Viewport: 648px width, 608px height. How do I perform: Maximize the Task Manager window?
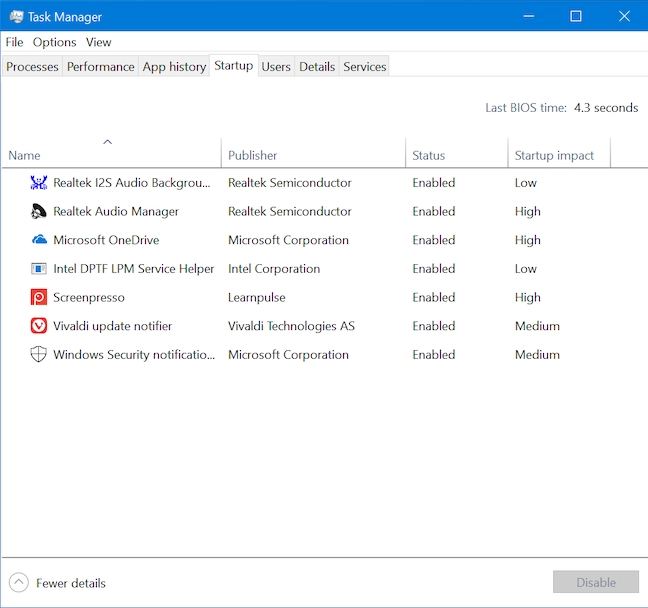click(576, 16)
